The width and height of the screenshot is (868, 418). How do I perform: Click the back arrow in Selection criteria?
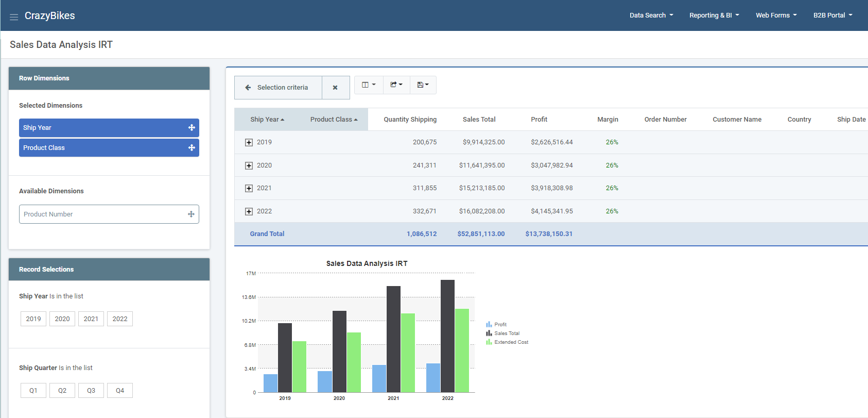click(248, 88)
